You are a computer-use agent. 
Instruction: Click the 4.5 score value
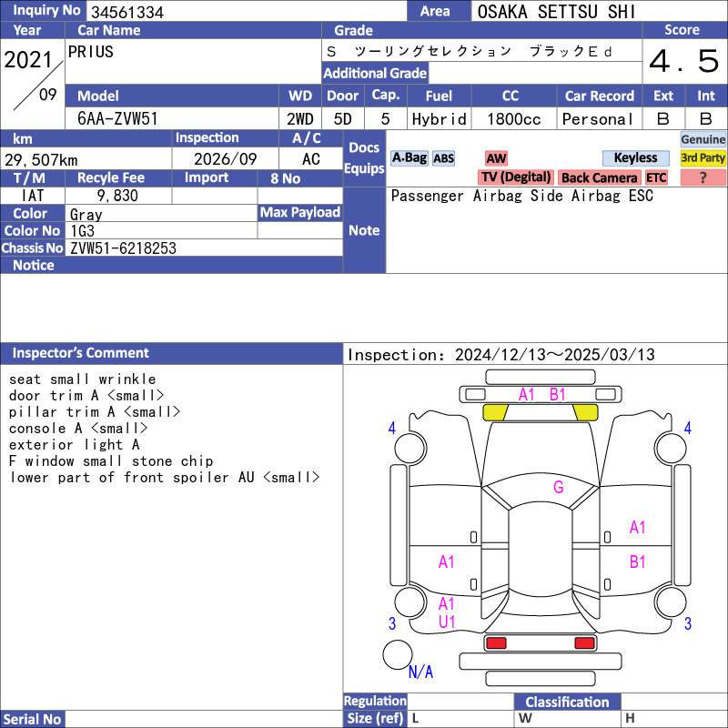point(683,62)
